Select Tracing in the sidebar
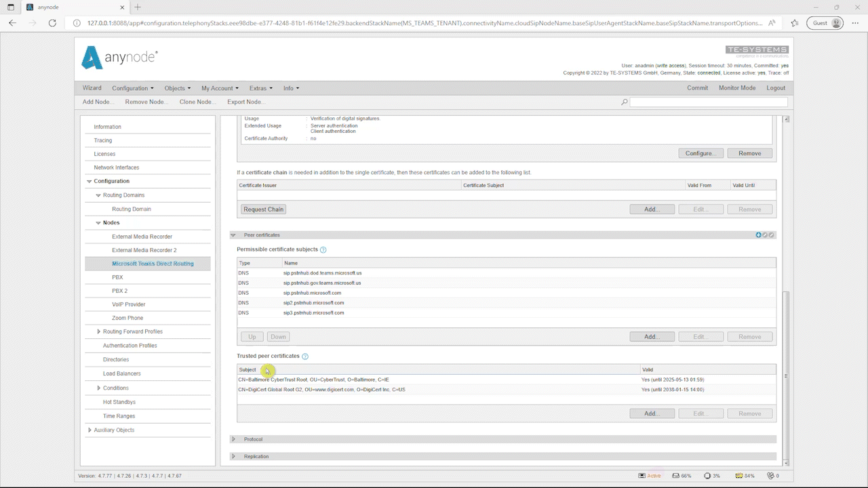 coord(103,140)
